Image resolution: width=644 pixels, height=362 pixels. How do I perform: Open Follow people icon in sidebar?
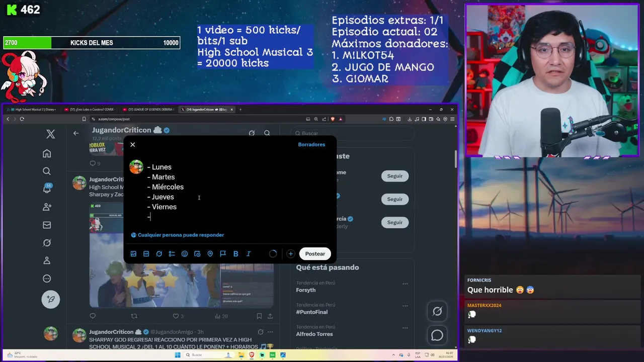pos(47,207)
